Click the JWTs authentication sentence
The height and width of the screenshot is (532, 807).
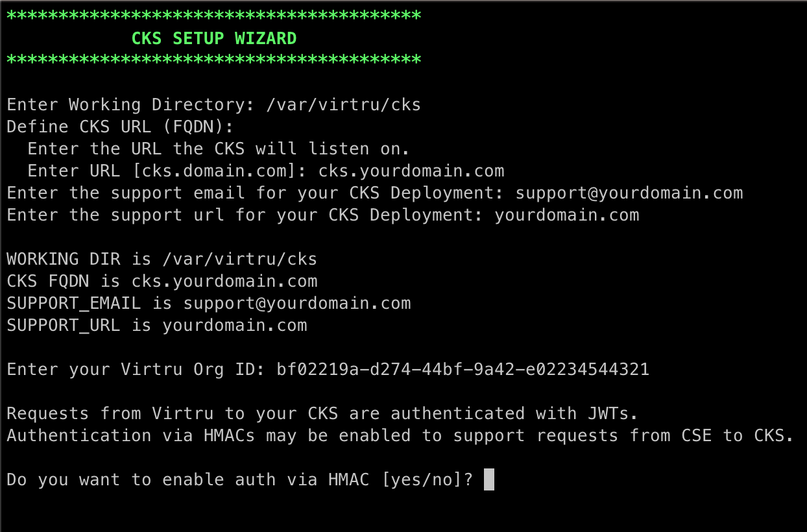[328, 414]
